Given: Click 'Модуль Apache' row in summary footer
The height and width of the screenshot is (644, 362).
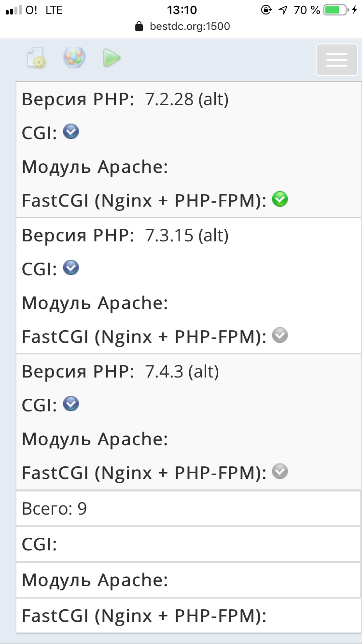Looking at the screenshot, I should [x=188, y=580].
